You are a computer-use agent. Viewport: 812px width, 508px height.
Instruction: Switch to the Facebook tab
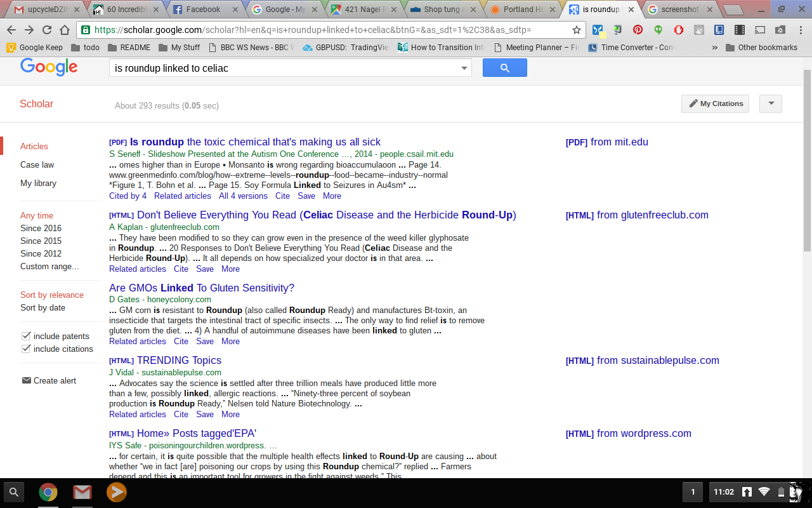pyautogui.click(x=204, y=10)
